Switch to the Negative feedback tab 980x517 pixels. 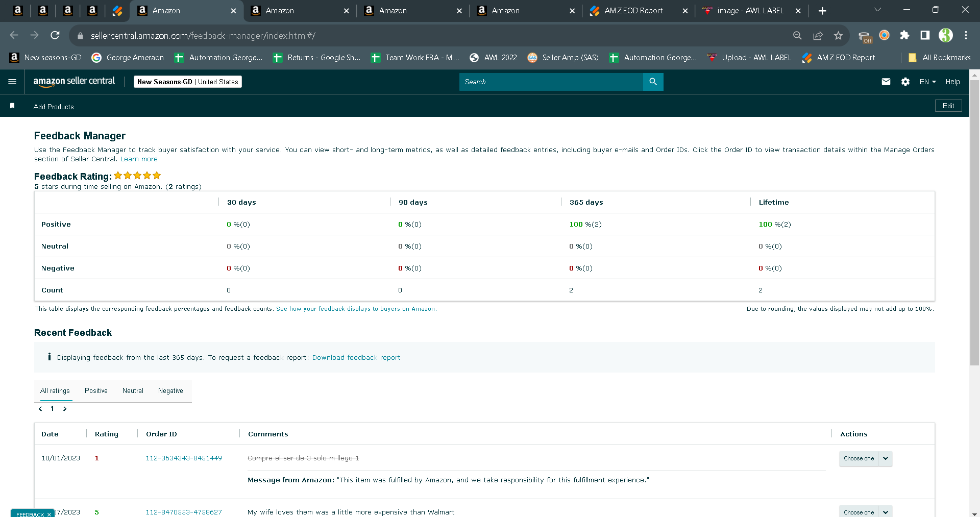[x=170, y=391]
